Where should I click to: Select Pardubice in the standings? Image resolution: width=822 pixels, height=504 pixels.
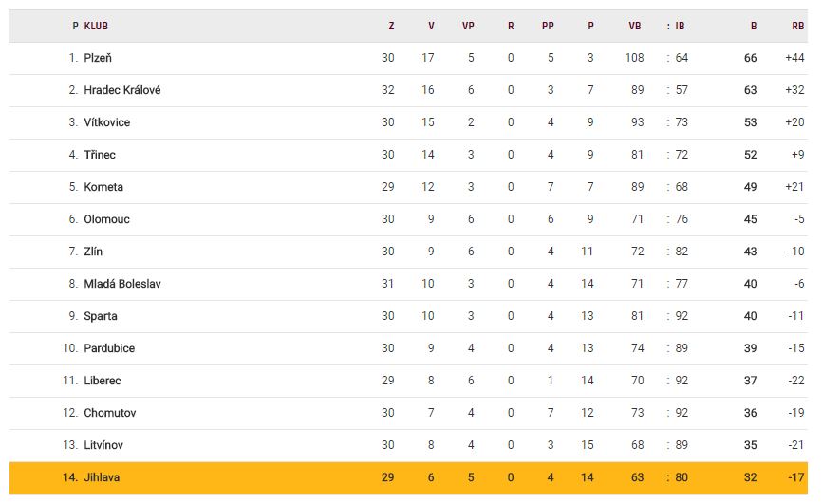pyautogui.click(x=109, y=348)
